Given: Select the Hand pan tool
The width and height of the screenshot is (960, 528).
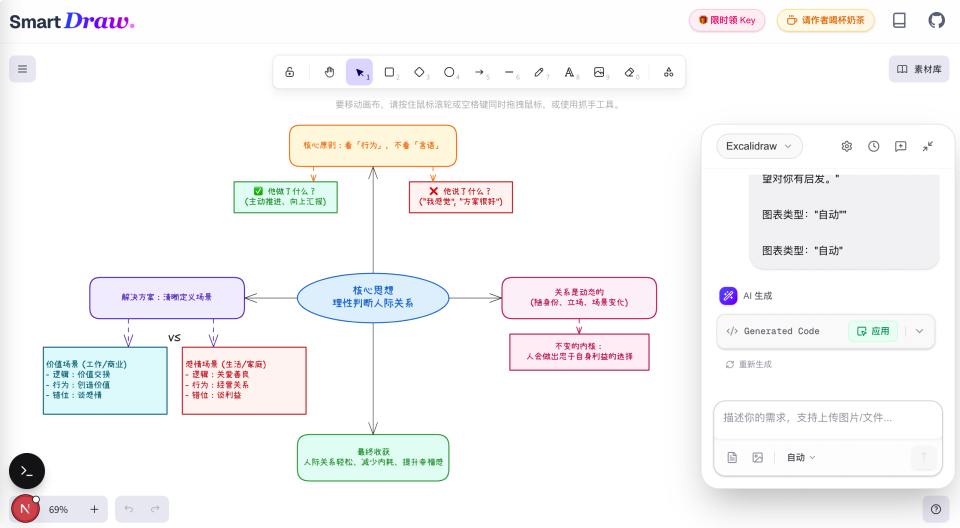Looking at the screenshot, I should [x=329, y=72].
